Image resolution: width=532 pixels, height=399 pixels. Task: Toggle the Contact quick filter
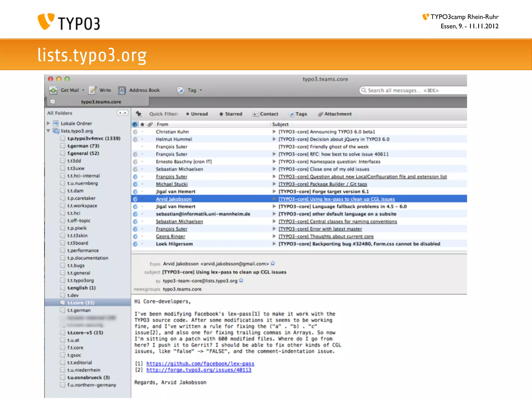(265, 114)
